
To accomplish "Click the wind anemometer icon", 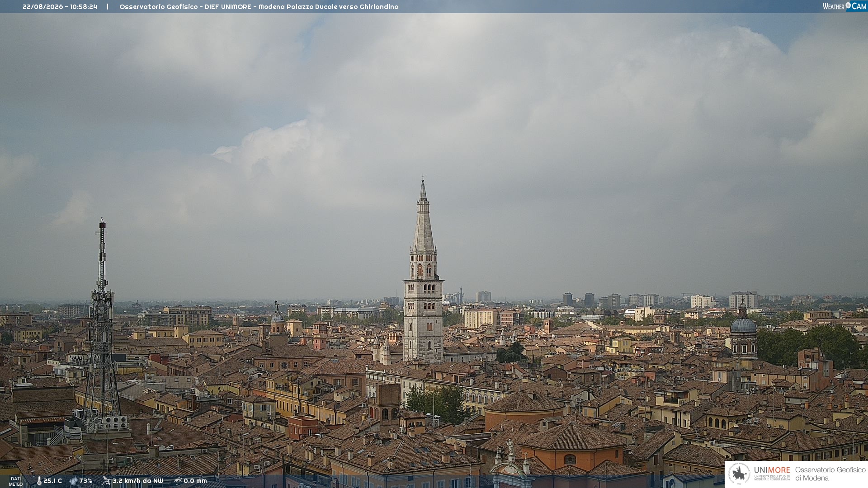I will point(106,481).
